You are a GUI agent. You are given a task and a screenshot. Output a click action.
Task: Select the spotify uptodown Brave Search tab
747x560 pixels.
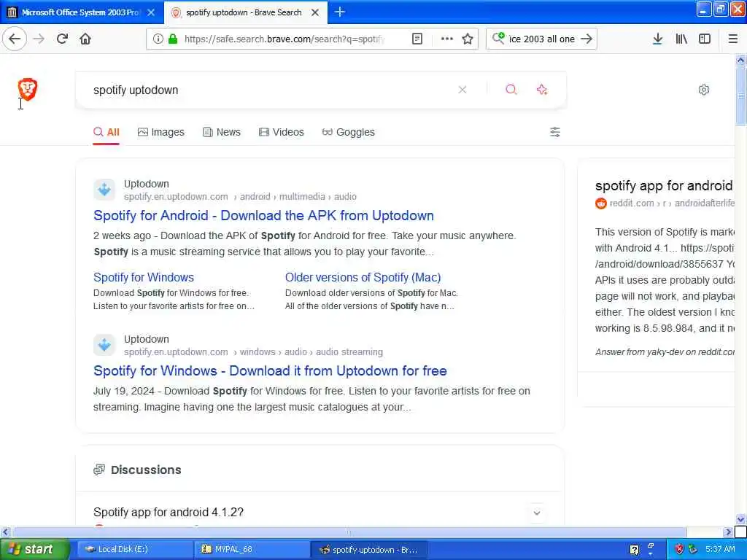click(245, 12)
